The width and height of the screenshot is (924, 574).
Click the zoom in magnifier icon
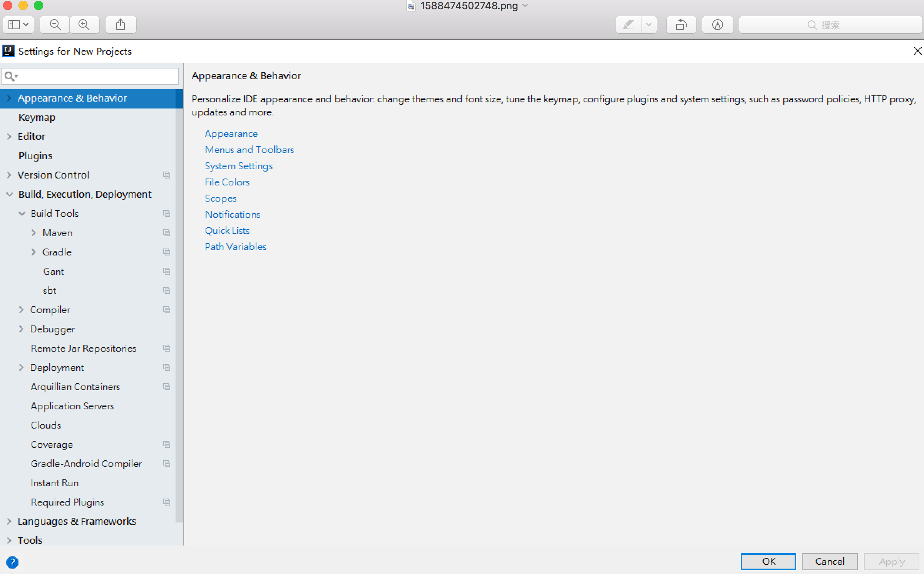click(x=84, y=25)
